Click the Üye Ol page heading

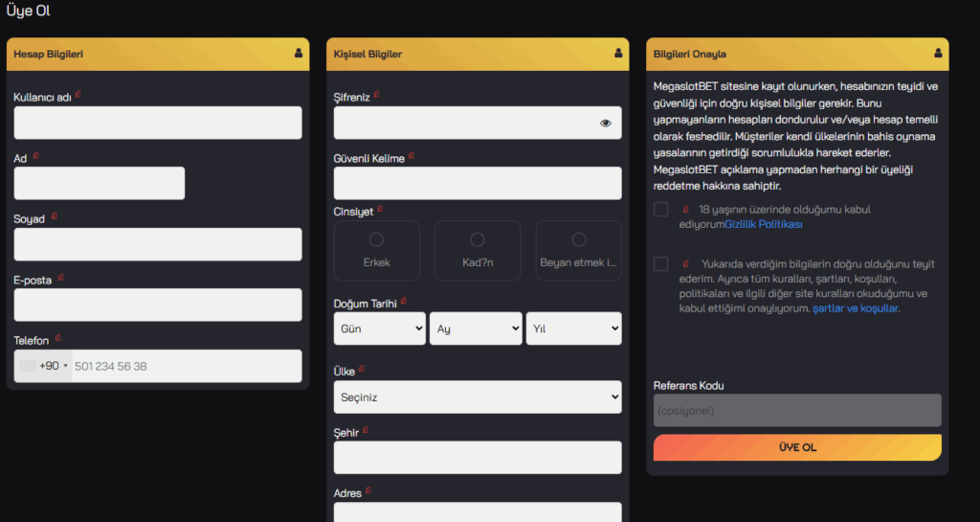coord(28,11)
